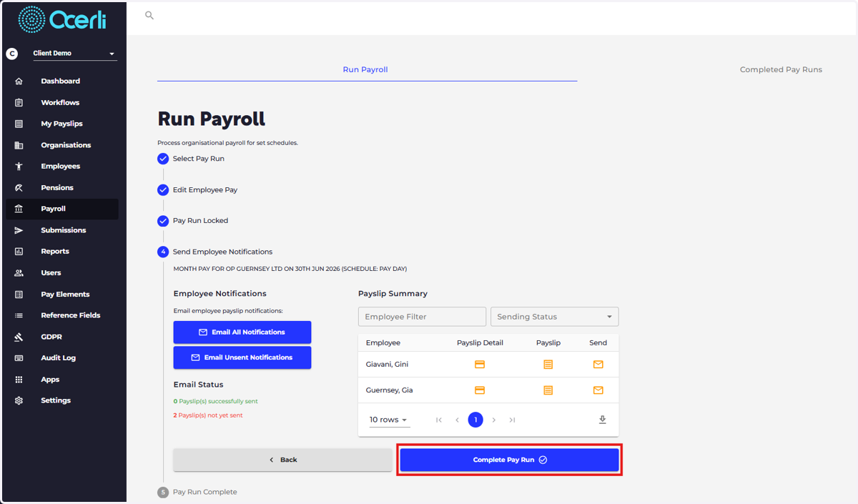The height and width of the screenshot is (504, 858).
Task: Click the Email Unsent Notifications button
Action: pyautogui.click(x=242, y=357)
